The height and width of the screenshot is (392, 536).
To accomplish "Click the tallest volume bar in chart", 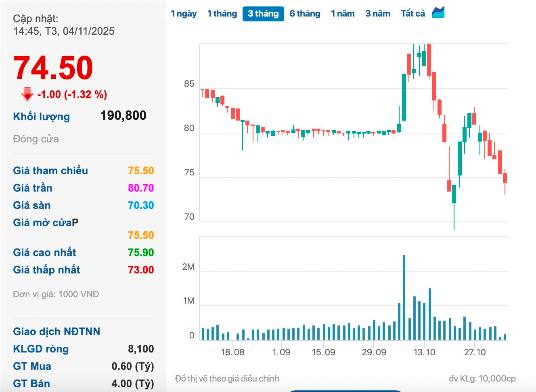I will 404,298.
